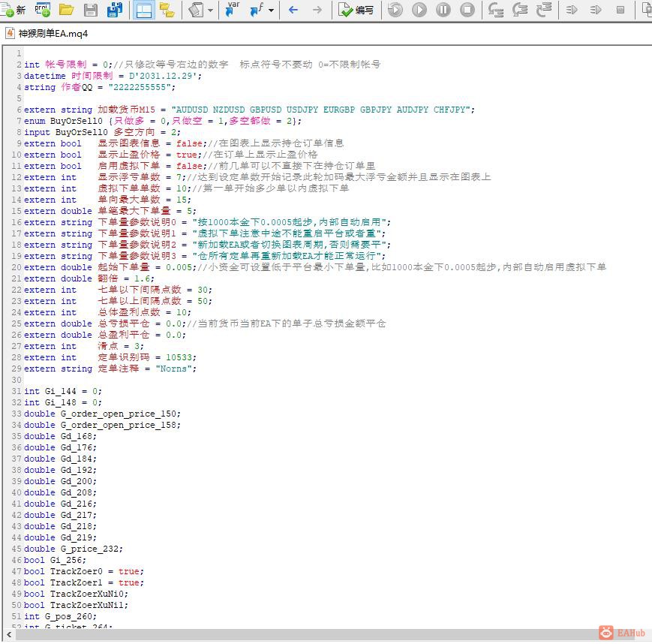
Task: Click the horizontal scrollbar left arrow
Action: 9,634
